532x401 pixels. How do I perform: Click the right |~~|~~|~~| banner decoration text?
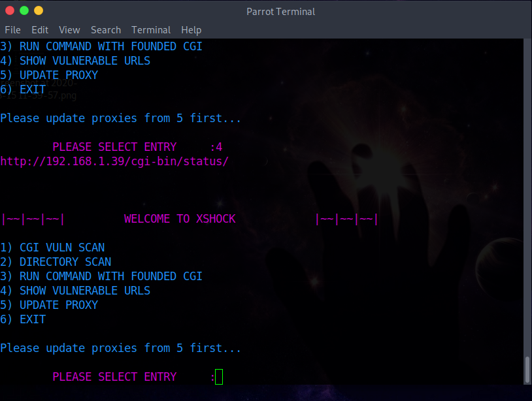[x=346, y=219]
